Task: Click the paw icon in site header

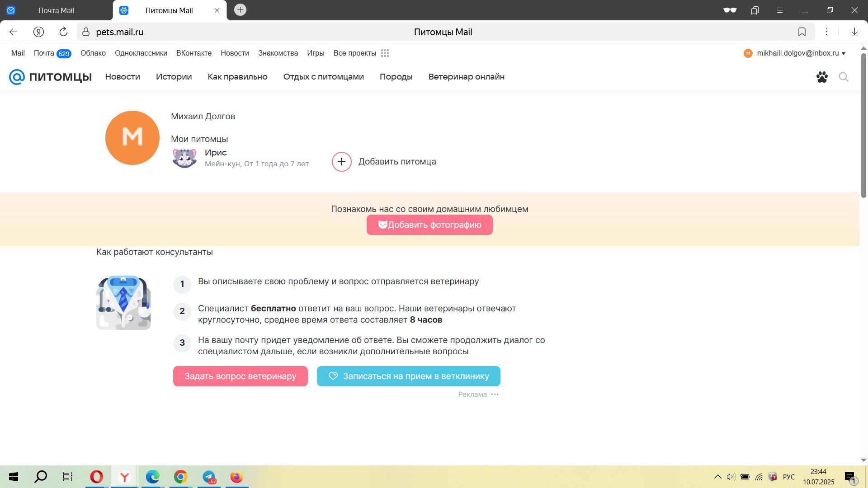Action: (822, 77)
